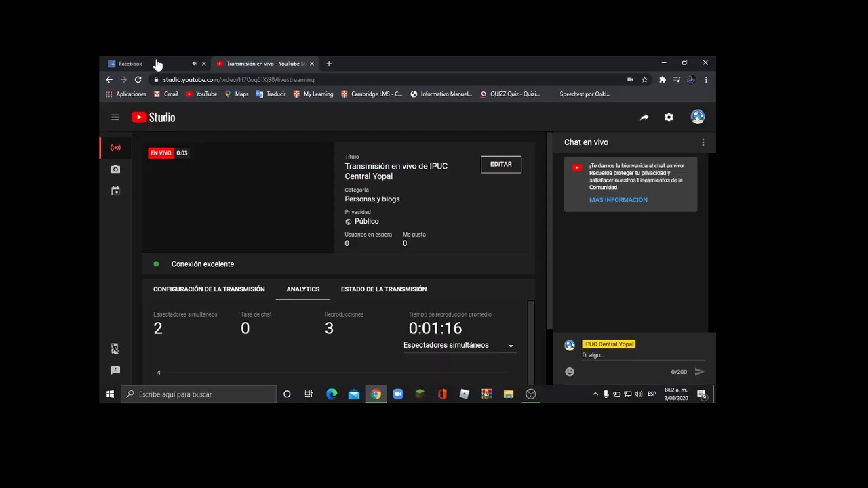Reload the page with refresh icon
This screenshot has width=868, height=488.
point(138,79)
